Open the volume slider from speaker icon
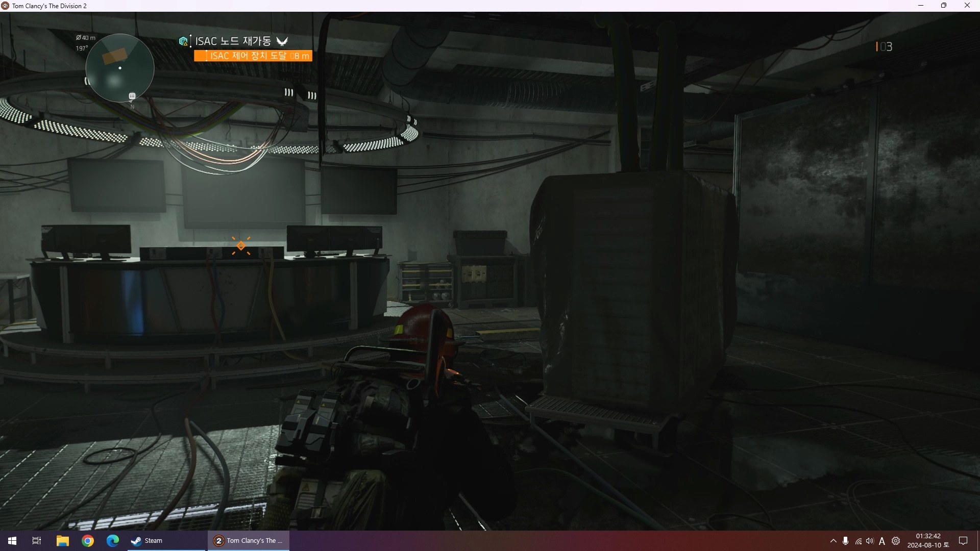Viewport: 980px width, 551px height. coord(870,541)
